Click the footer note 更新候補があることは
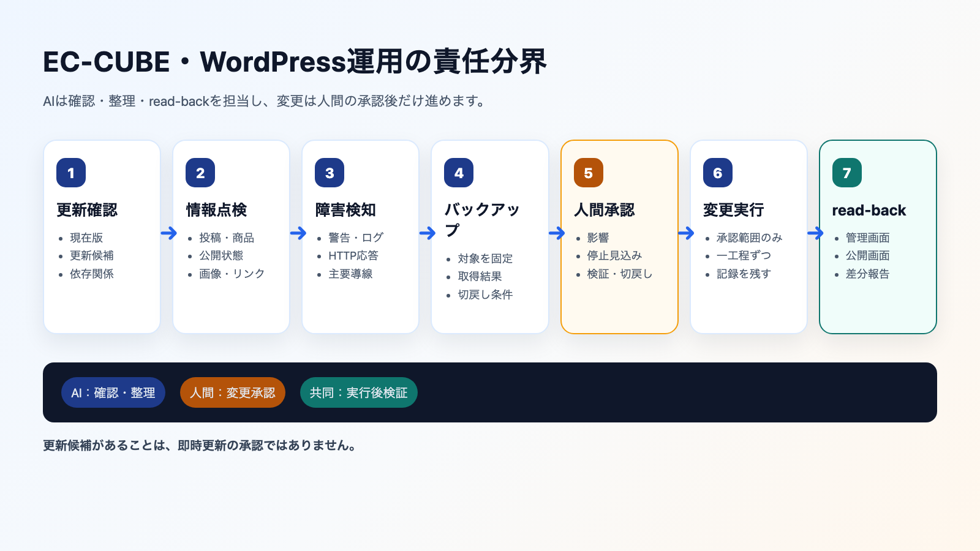This screenshot has height=551, width=980. 200,445
